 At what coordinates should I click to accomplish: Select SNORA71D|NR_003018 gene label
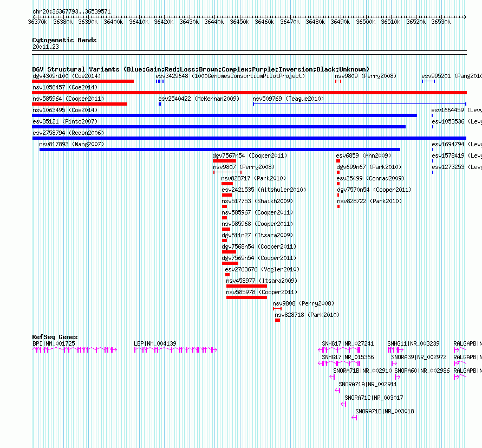click(385, 411)
